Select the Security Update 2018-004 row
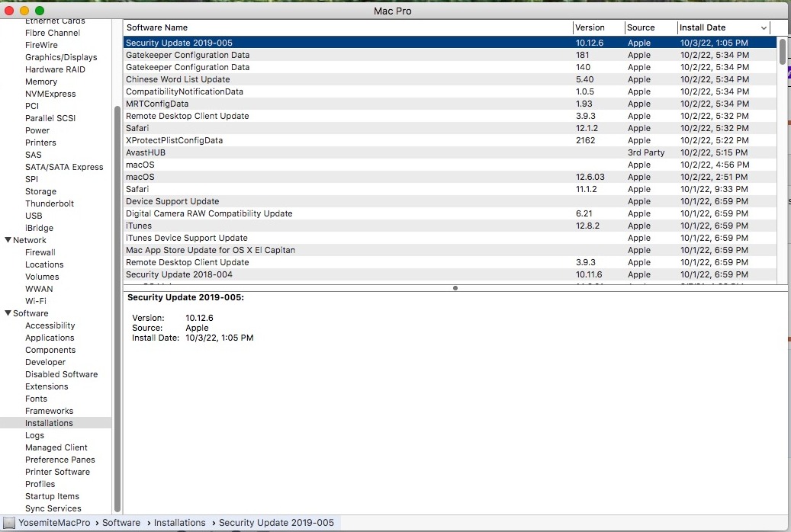The height and width of the screenshot is (532, 791). click(450, 274)
